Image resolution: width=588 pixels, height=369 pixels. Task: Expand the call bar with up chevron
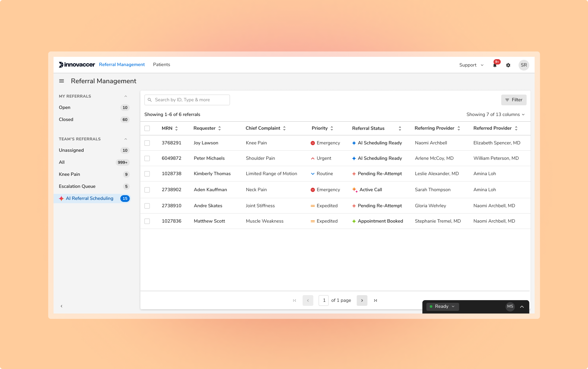(x=522, y=306)
